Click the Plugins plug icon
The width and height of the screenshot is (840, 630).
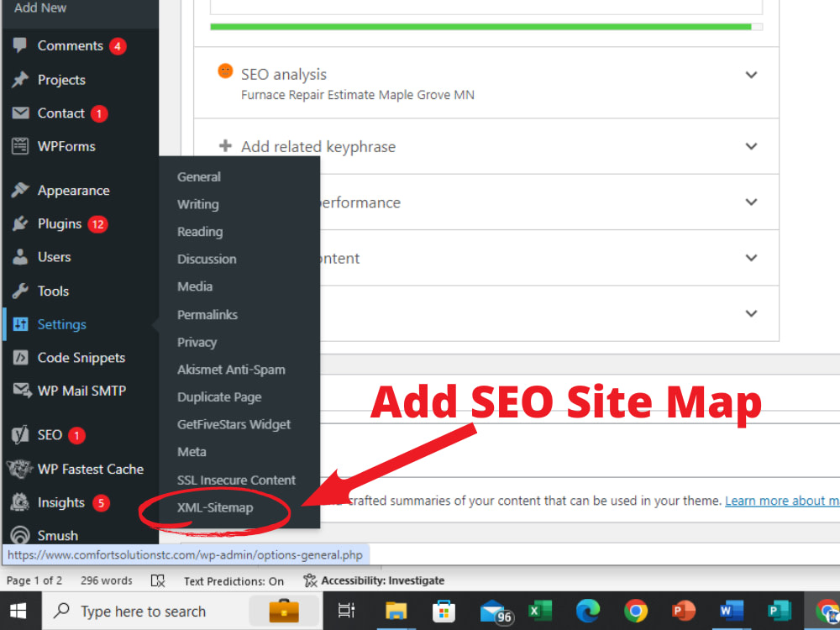click(x=20, y=223)
